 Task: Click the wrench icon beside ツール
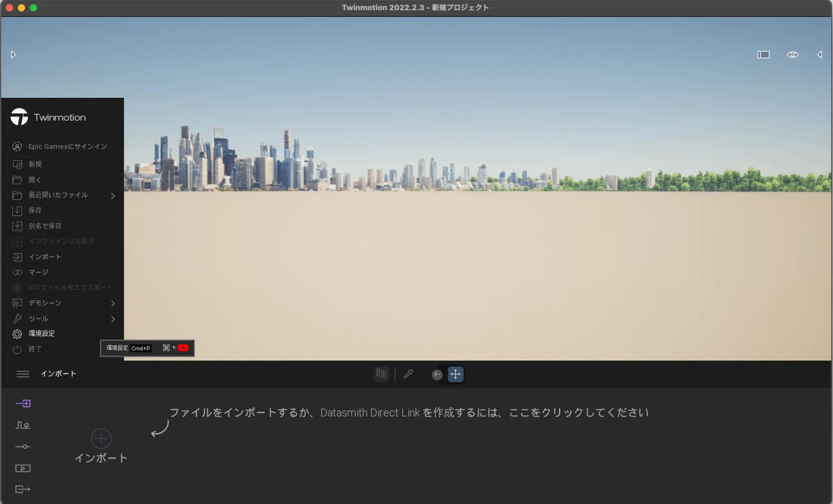click(17, 319)
